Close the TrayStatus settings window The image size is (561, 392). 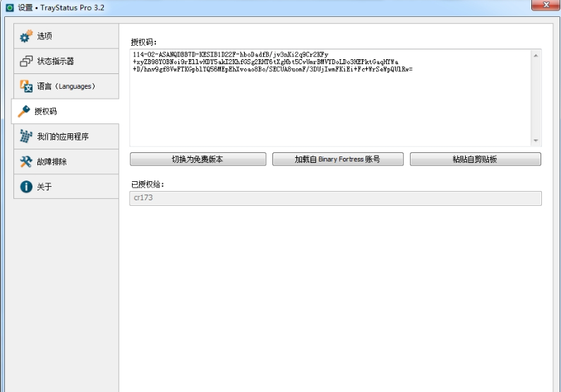click(x=546, y=5)
